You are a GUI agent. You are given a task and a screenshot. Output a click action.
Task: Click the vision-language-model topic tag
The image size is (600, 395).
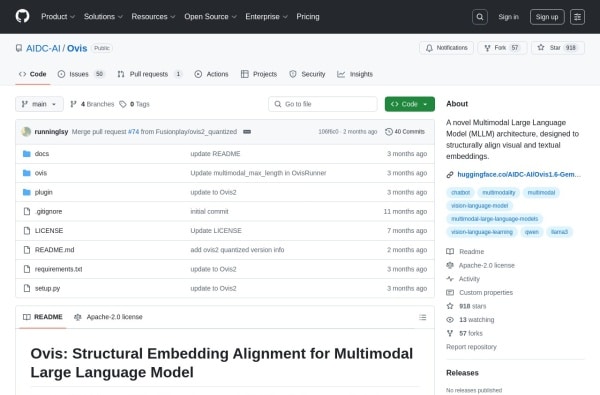point(479,206)
